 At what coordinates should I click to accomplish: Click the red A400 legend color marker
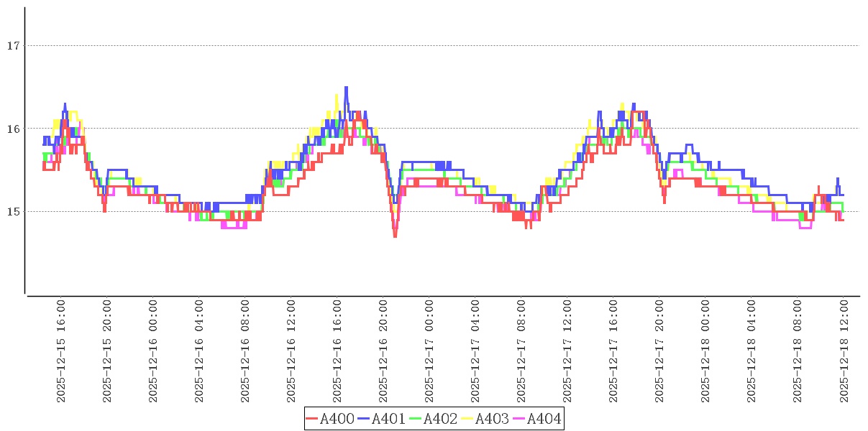point(312,419)
